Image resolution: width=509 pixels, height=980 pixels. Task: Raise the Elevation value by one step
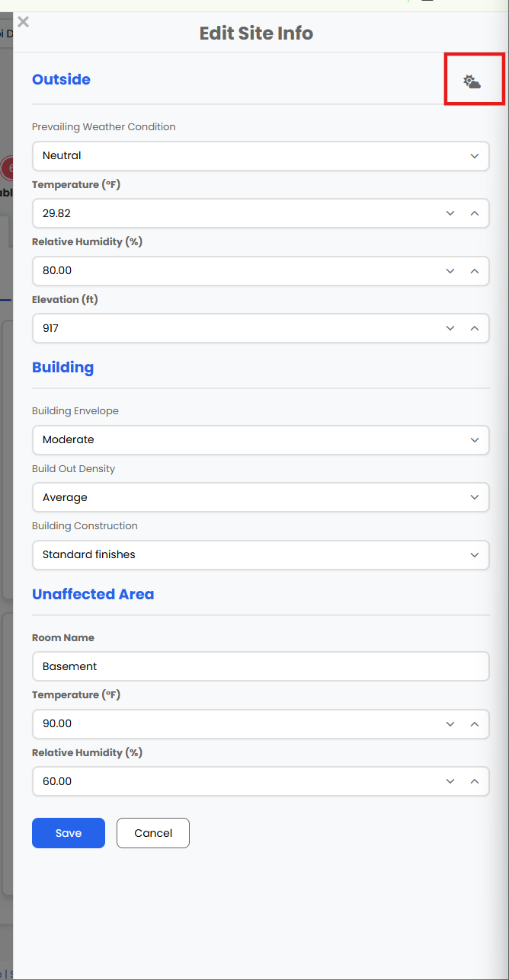[x=474, y=328]
